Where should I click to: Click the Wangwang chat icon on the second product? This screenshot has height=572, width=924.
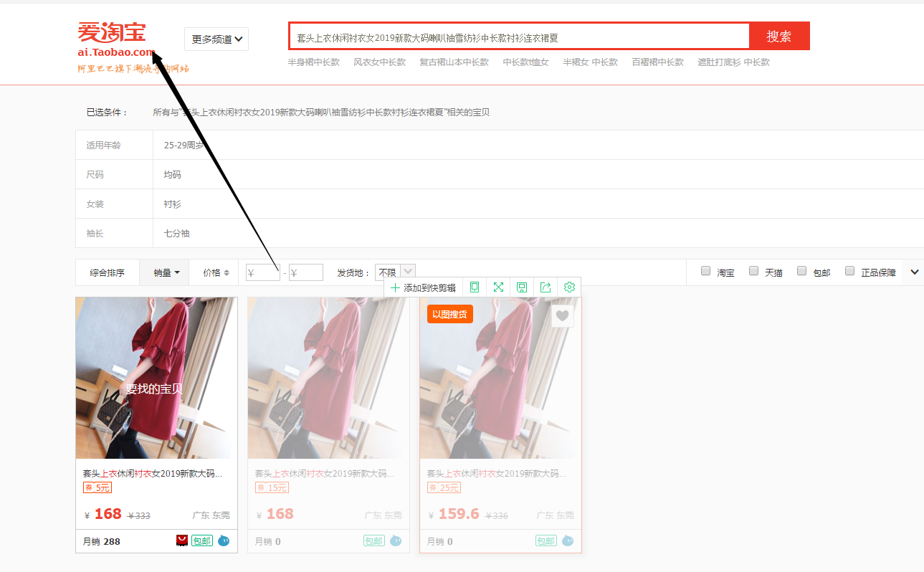coord(396,540)
